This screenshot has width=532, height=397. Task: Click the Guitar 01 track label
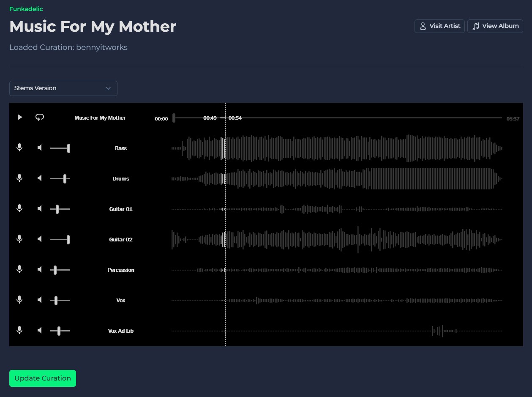pyautogui.click(x=121, y=209)
